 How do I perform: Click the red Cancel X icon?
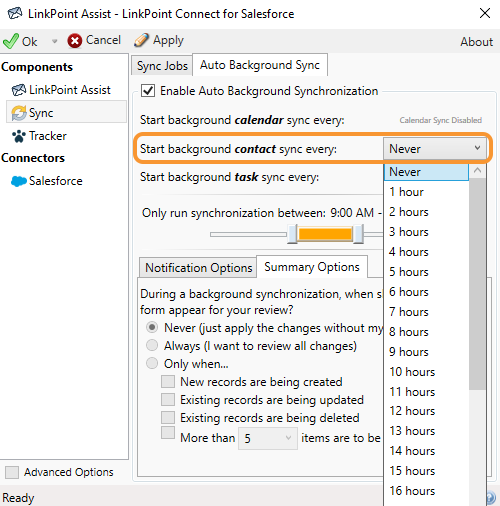click(x=75, y=41)
